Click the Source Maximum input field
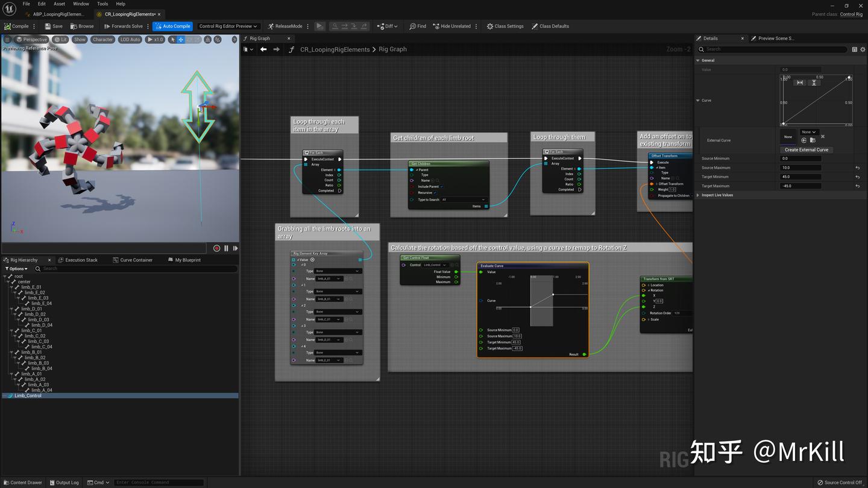The height and width of the screenshot is (488, 868). point(800,167)
